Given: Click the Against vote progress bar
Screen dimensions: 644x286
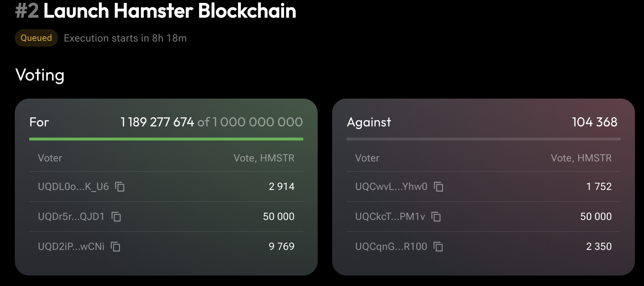Looking at the screenshot, I should click(483, 139).
